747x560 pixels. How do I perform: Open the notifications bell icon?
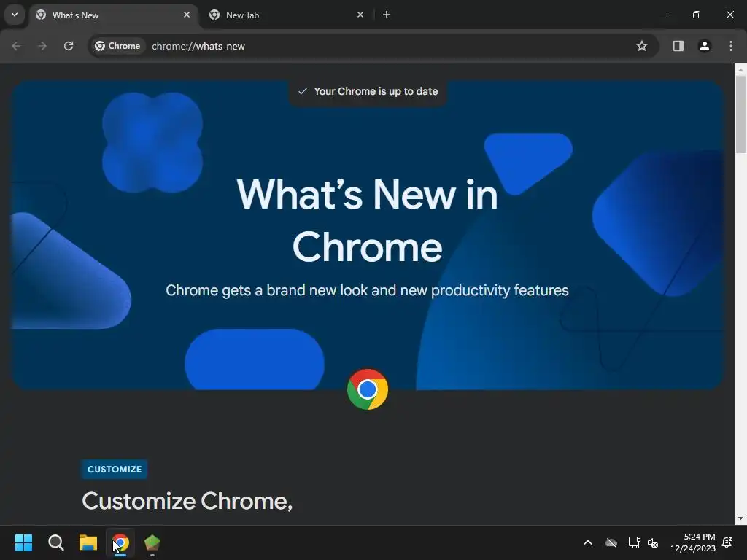click(x=727, y=542)
